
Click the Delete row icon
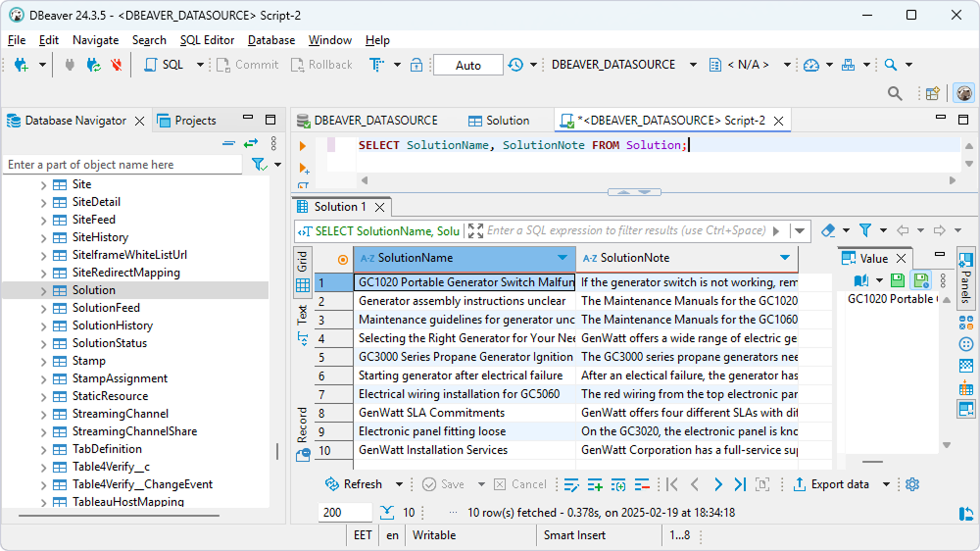point(643,484)
